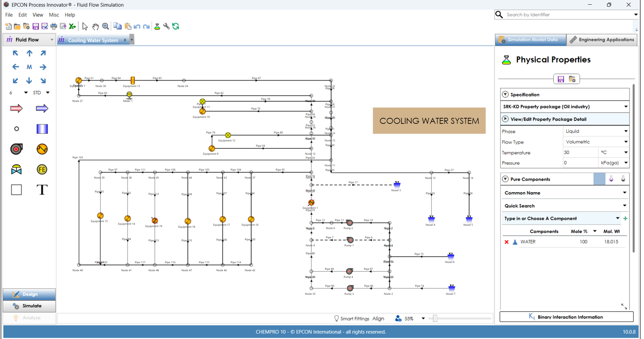Click the purple Save toolbar icon
The width and height of the screenshot is (644, 339).
(36, 26)
